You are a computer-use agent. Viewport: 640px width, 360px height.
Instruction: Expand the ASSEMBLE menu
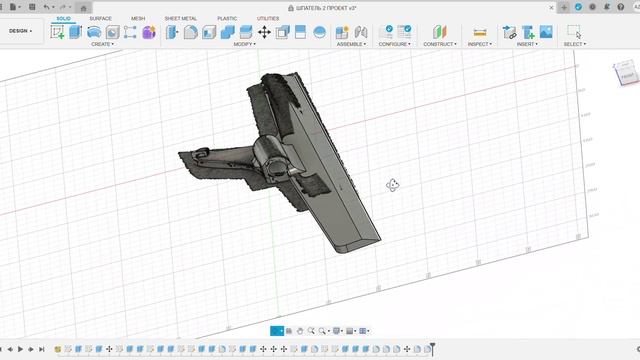351,44
